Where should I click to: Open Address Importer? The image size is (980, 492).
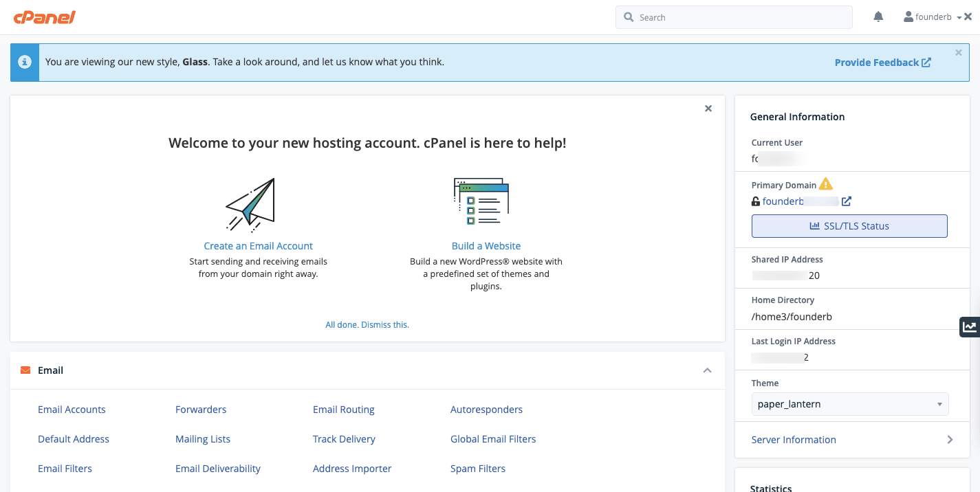[352, 469]
